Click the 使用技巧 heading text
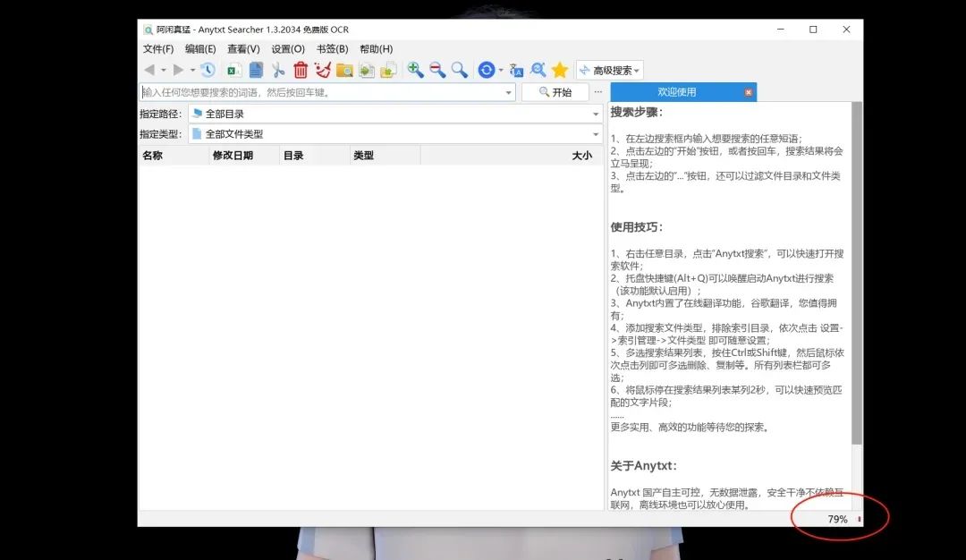This screenshot has height=560, width=966. click(x=637, y=226)
